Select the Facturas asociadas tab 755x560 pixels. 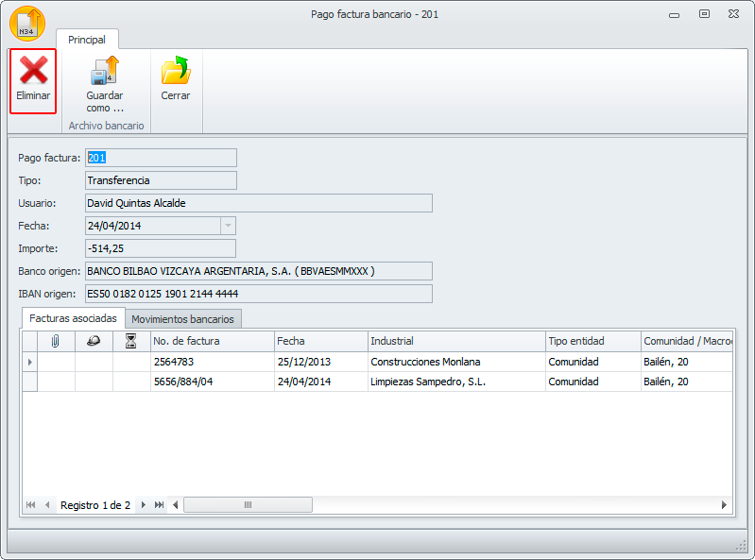tap(73, 319)
